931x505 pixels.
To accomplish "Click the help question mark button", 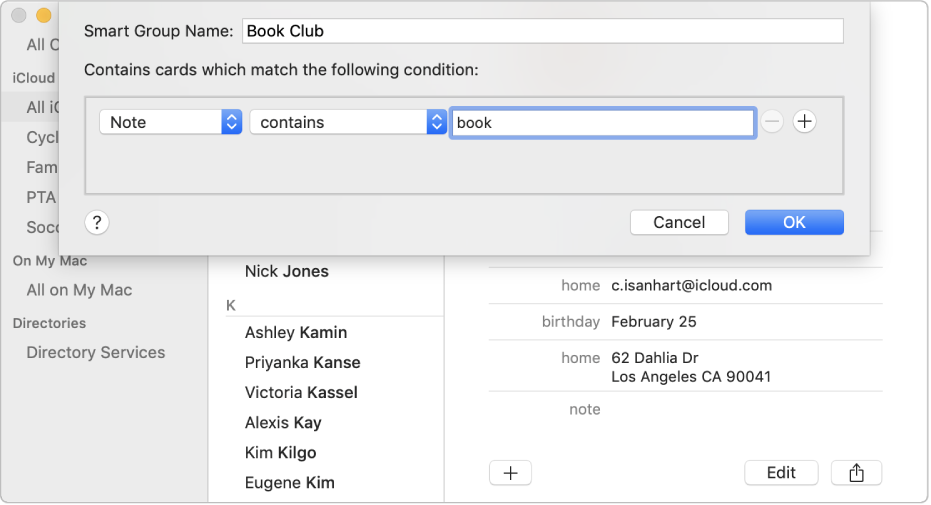I will click(x=97, y=223).
